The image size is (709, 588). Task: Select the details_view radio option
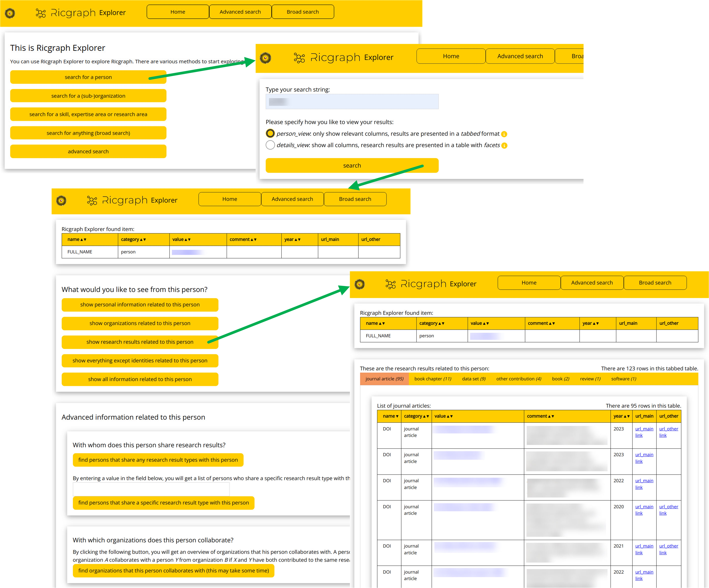click(270, 145)
